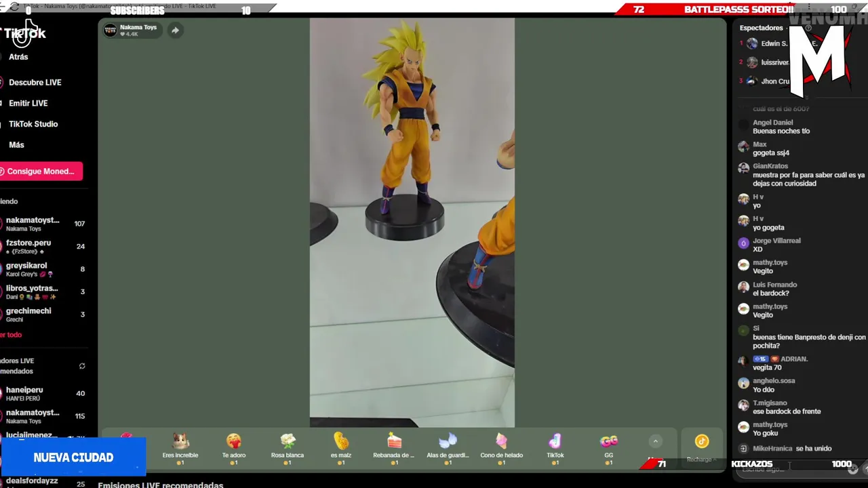This screenshot has height=488, width=868.
Task: Click the 'Yo goku' chat message
Action: (x=765, y=433)
